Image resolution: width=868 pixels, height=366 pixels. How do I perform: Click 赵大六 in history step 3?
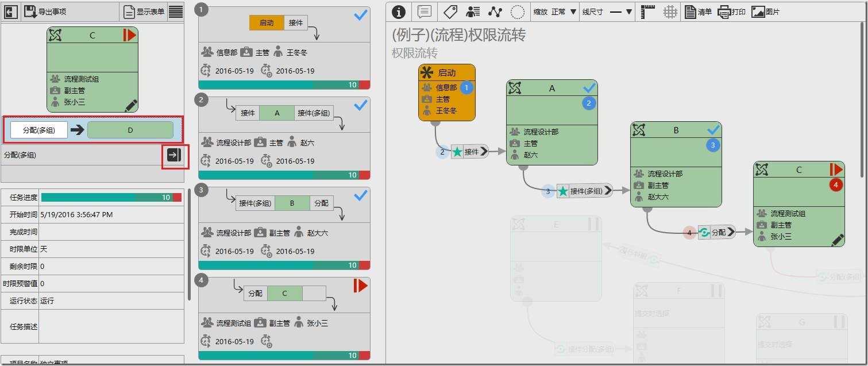tap(317, 233)
